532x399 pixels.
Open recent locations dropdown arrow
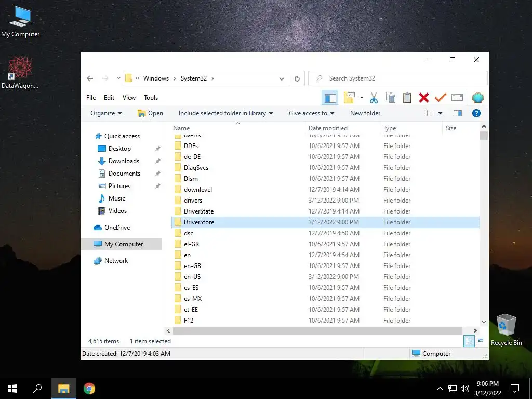coord(118,79)
